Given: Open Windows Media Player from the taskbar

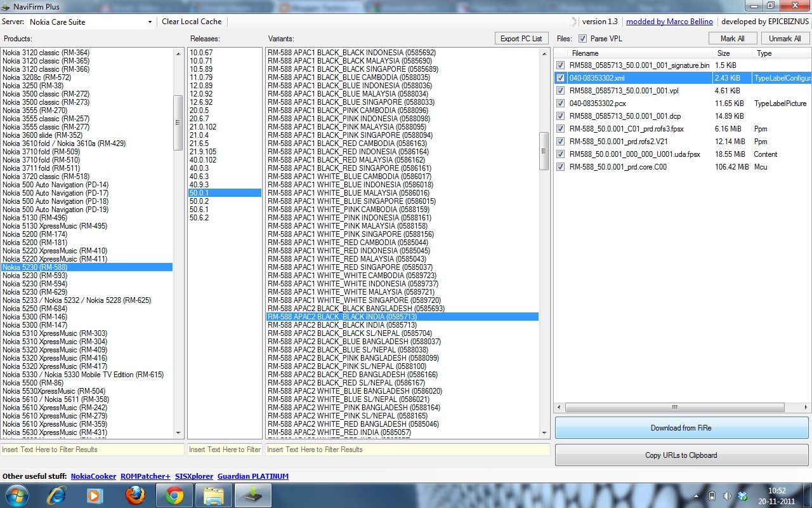Looking at the screenshot, I should (95, 495).
